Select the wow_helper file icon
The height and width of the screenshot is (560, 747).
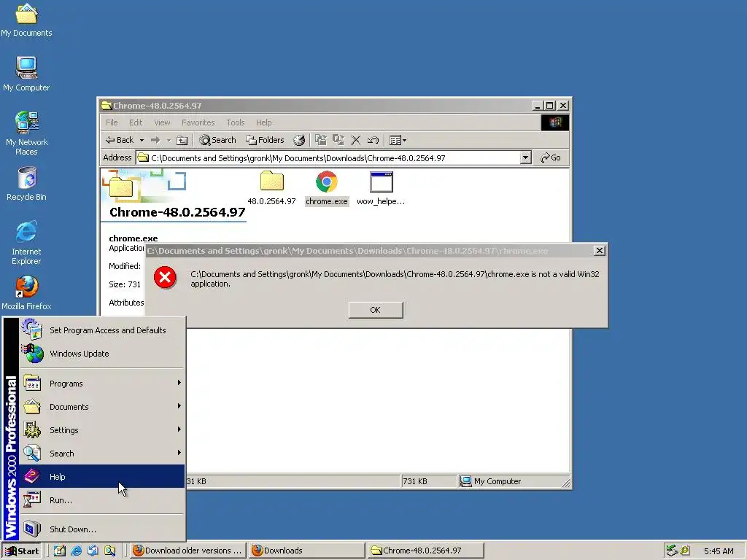point(381,189)
